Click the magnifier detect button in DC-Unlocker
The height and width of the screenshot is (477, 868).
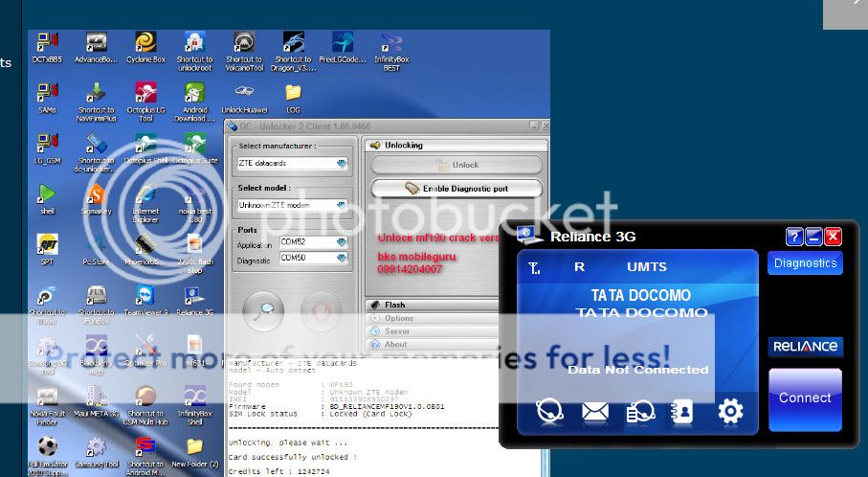tap(263, 311)
